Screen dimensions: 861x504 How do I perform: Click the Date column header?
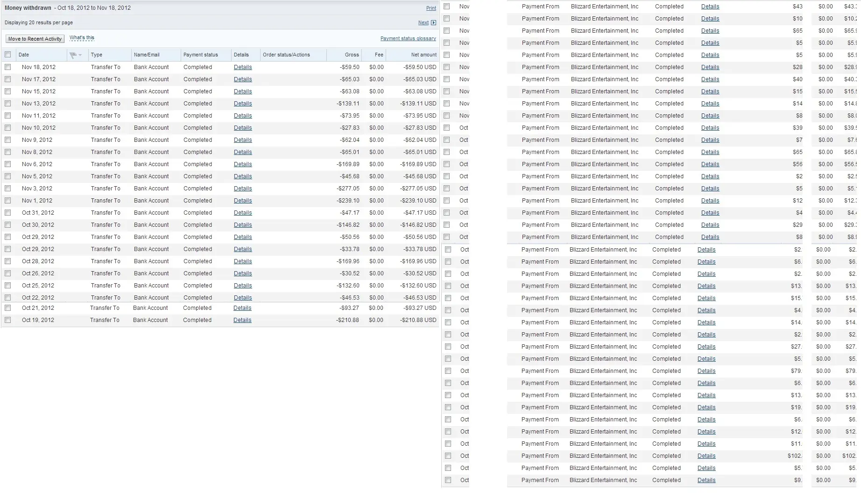pos(24,55)
